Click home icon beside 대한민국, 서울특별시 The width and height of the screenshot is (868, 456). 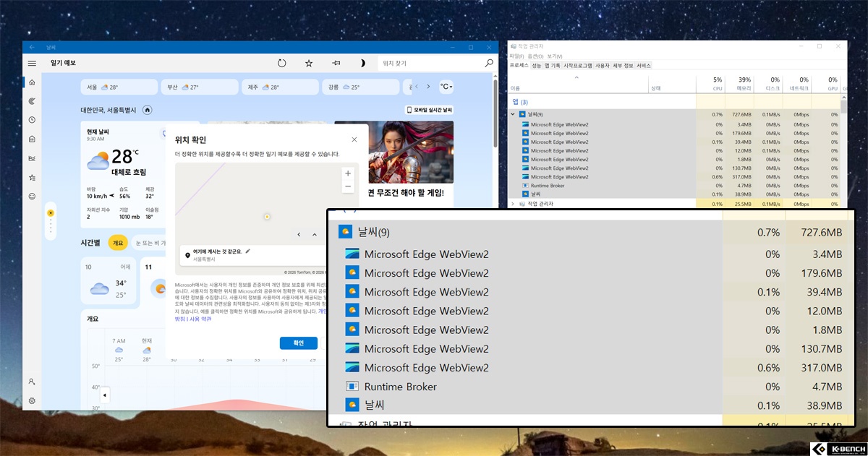147,110
